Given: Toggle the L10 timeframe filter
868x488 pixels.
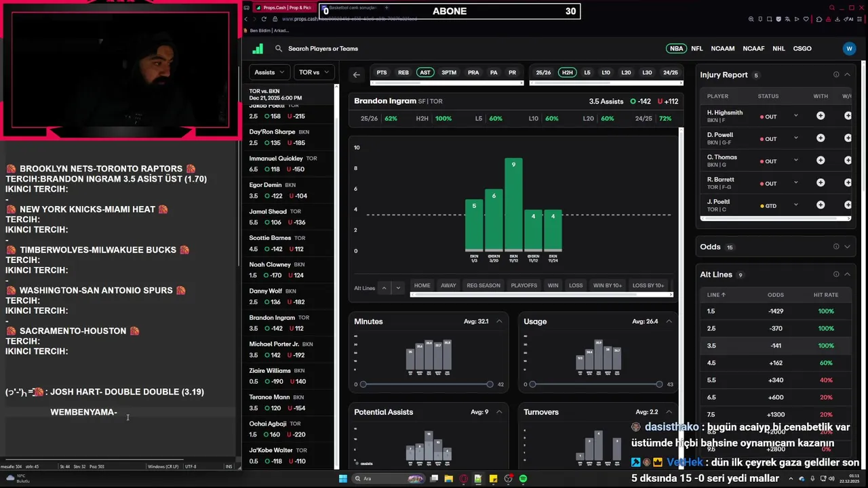Looking at the screenshot, I should 606,73.
